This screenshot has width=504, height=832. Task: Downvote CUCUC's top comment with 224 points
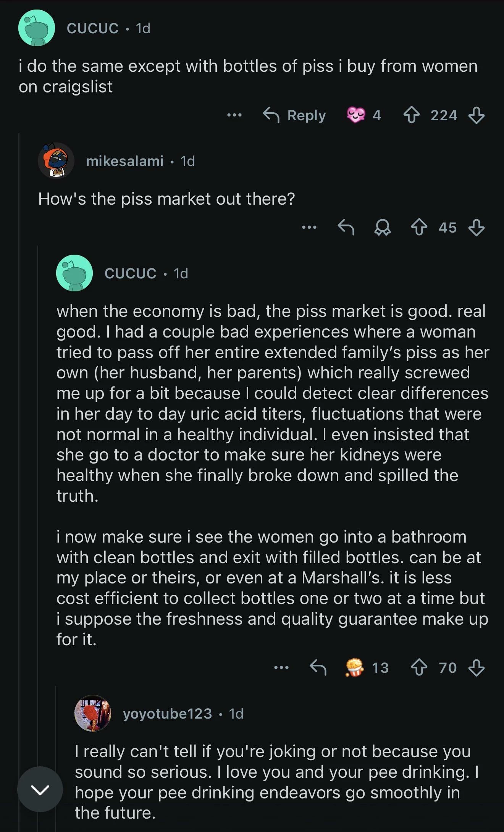[476, 115]
